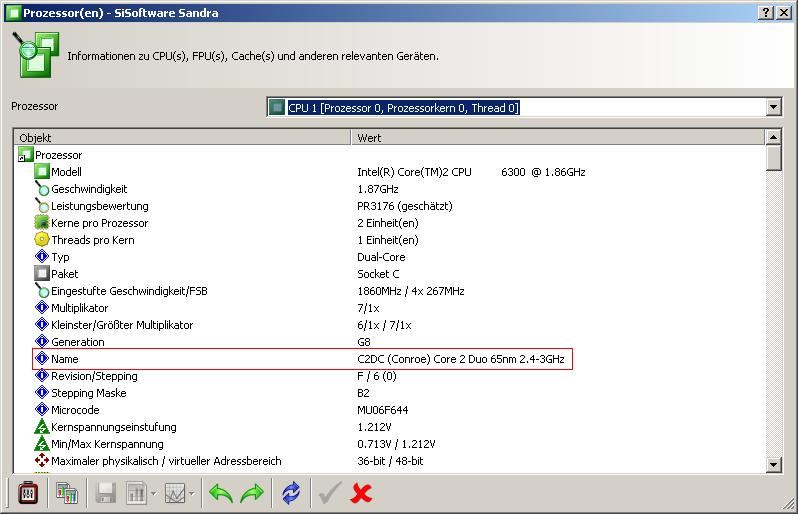Open the options icon with sliders
The width and height of the screenshot is (798, 514).
(x=28, y=493)
